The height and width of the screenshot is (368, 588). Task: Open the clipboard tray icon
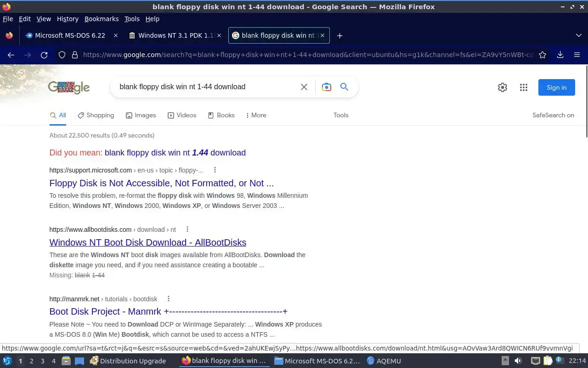(547, 361)
